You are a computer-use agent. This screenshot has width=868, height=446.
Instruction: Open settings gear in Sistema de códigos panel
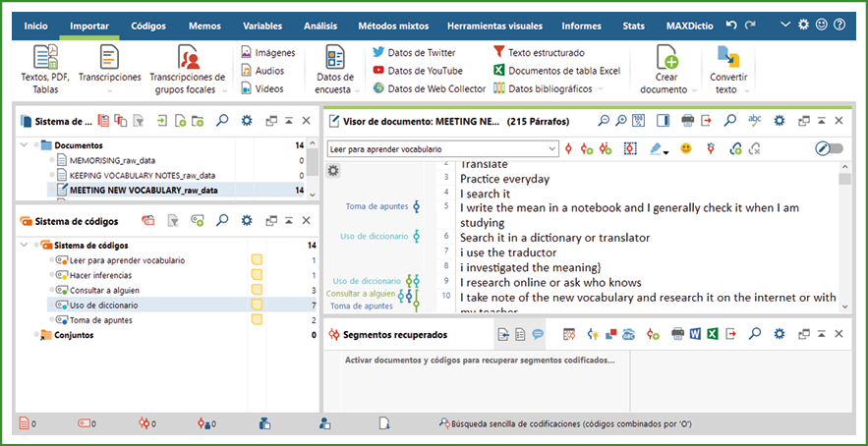coord(246,220)
